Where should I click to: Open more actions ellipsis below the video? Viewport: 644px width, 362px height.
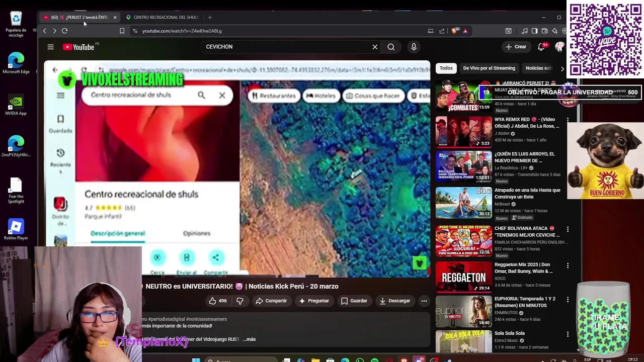tap(424, 301)
